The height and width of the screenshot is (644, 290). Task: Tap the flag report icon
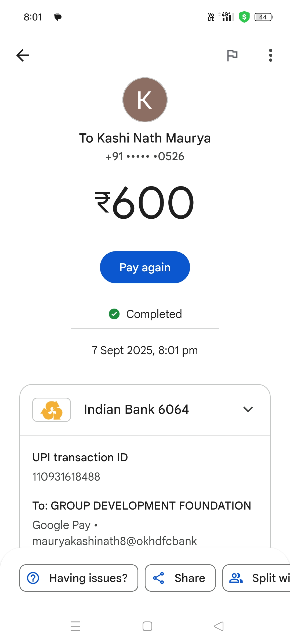pos(232,56)
